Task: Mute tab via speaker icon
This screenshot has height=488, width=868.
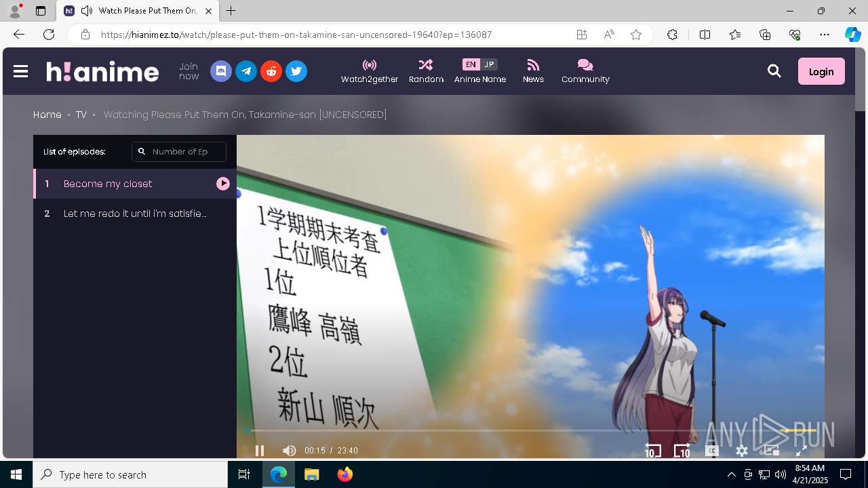Action: [87, 11]
